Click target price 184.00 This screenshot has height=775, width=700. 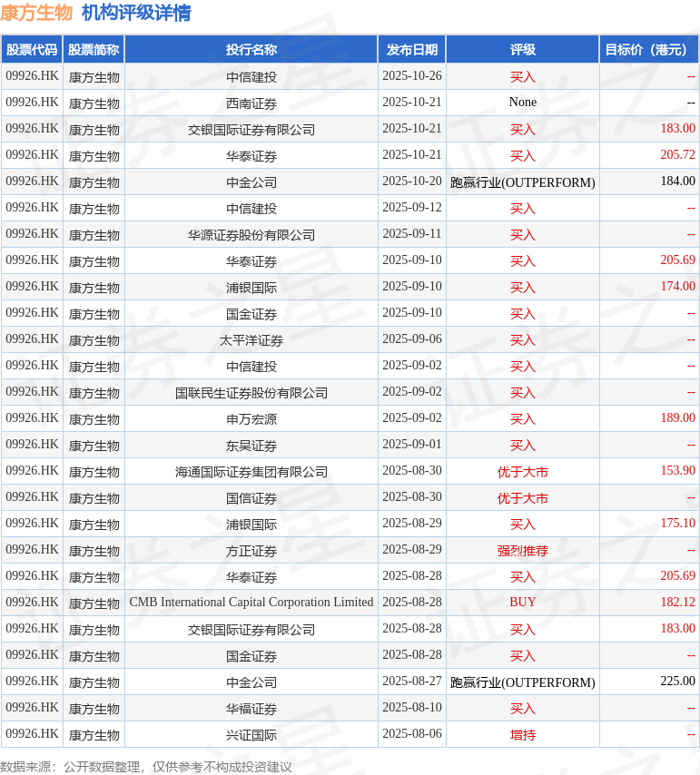tap(677, 181)
